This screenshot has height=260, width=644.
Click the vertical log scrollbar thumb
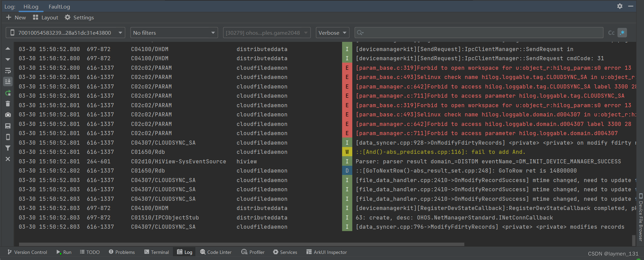point(634,240)
